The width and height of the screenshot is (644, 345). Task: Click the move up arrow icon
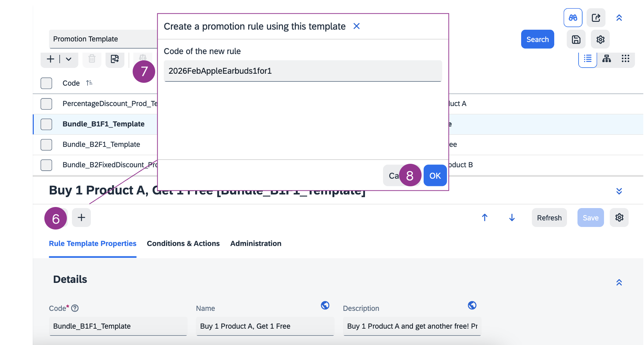(x=484, y=218)
